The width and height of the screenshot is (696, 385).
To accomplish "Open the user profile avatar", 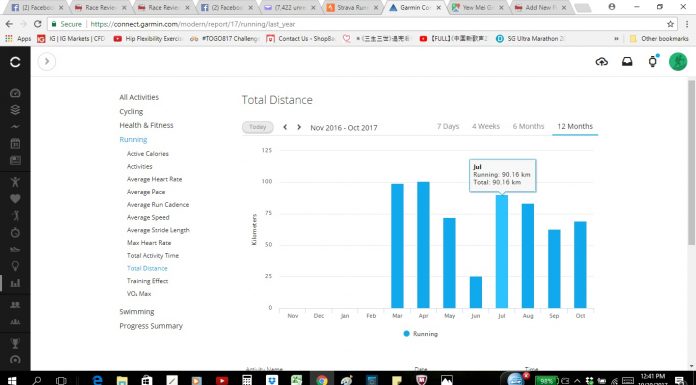I will tap(678, 61).
